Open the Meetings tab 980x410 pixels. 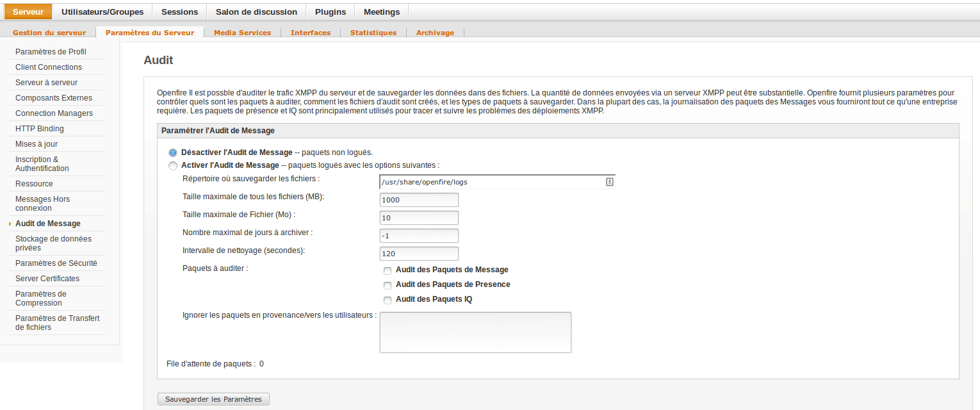(x=382, y=12)
